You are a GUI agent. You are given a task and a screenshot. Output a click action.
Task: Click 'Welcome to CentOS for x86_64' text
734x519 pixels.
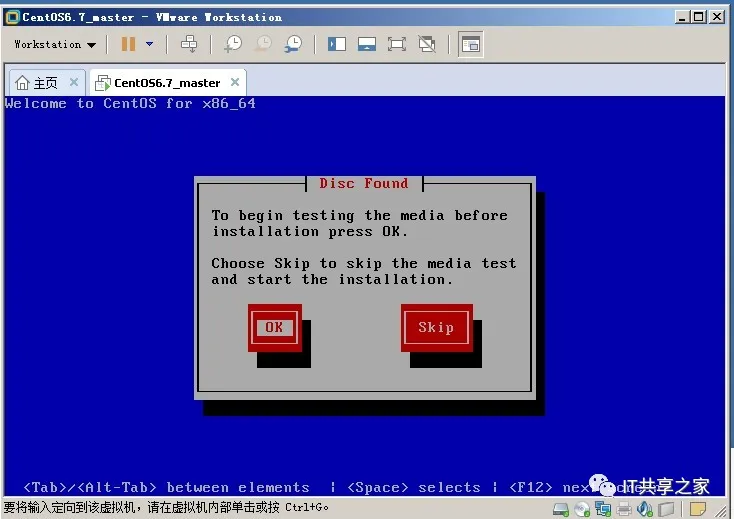tap(130, 103)
